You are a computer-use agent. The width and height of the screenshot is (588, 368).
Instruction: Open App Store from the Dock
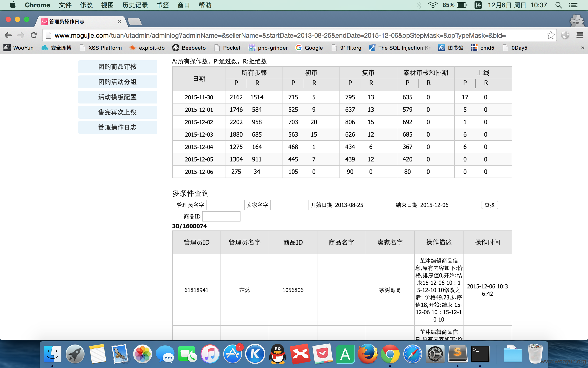[x=232, y=354]
